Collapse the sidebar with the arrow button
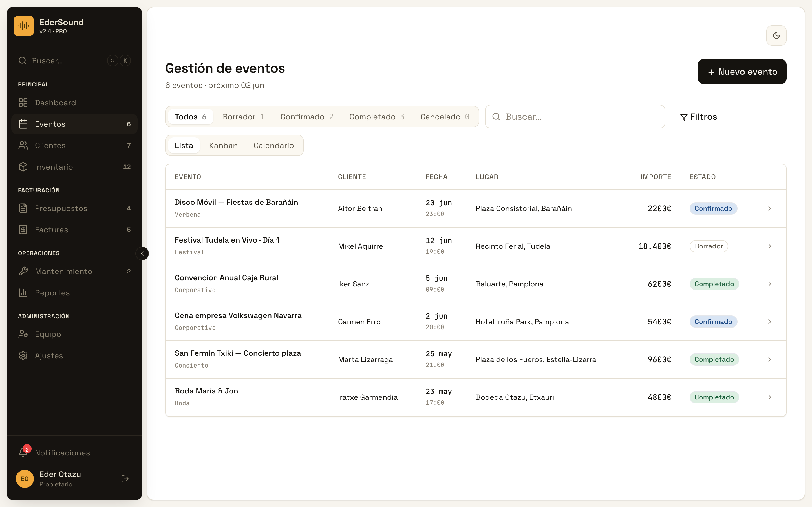The width and height of the screenshot is (812, 507). (x=142, y=253)
